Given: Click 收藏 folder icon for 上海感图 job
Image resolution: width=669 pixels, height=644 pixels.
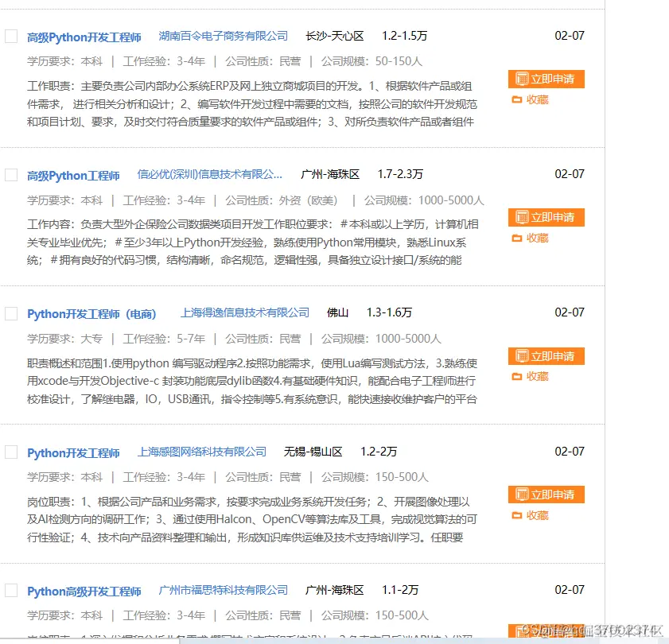Looking at the screenshot, I should click(517, 516).
